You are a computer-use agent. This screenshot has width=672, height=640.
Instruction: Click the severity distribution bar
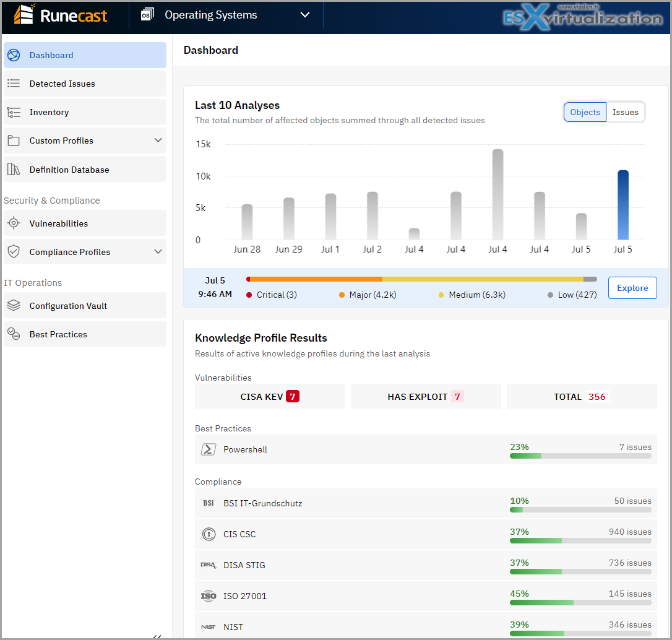point(421,279)
